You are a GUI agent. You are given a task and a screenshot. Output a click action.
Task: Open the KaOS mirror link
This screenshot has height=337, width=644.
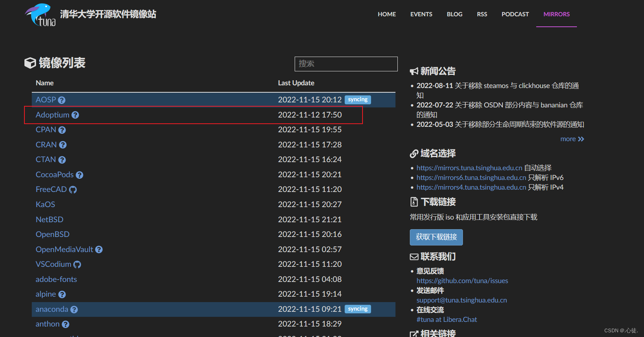(x=45, y=204)
